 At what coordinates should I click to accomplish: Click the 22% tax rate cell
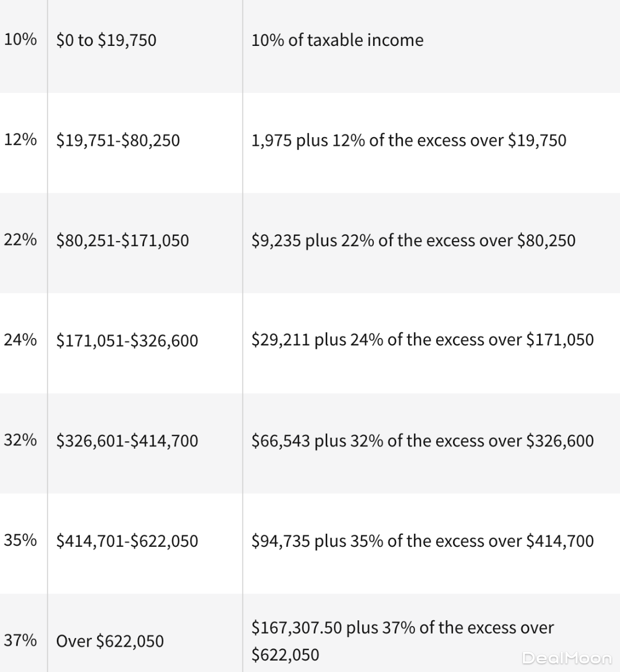click(x=20, y=240)
